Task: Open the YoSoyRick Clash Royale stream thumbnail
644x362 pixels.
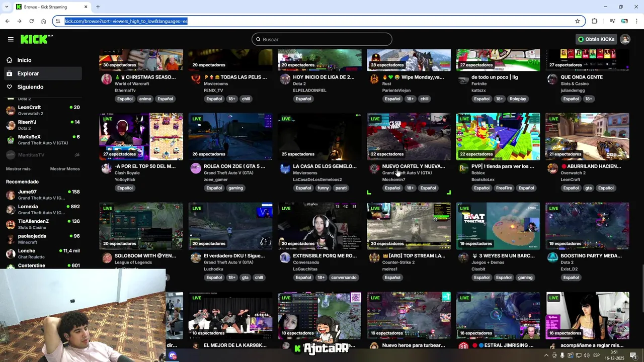Action: click(141, 136)
